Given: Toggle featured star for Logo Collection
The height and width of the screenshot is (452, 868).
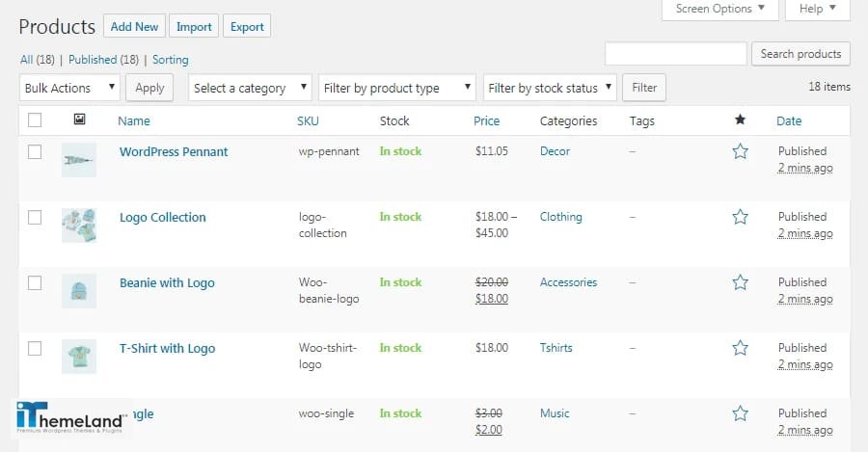Looking at the screenshot, I should [x=740, y=217].
